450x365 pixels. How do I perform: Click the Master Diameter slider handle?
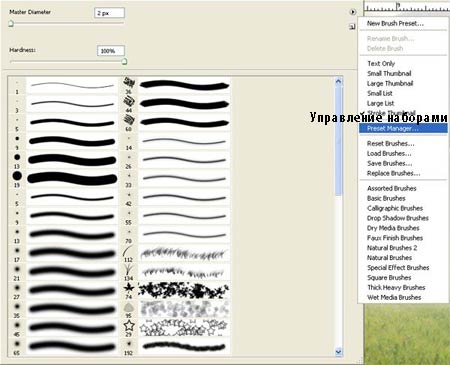point(11,23)
